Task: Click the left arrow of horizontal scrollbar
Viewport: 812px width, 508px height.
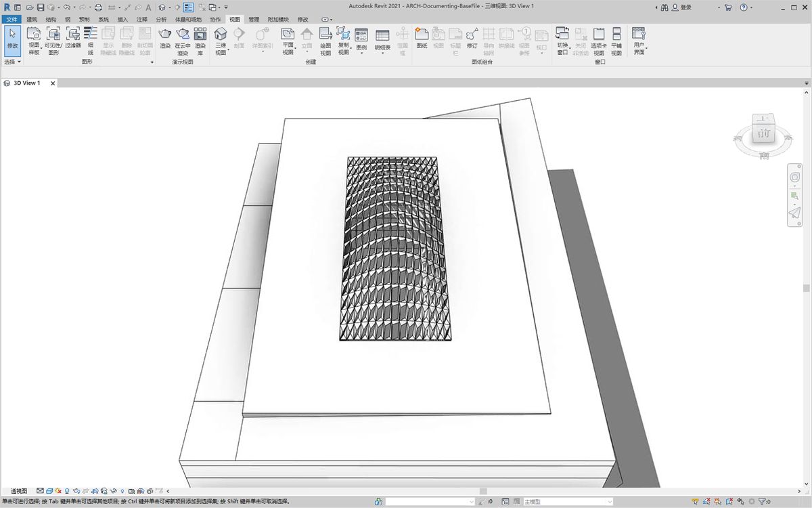Action: (x=168, y=491)
